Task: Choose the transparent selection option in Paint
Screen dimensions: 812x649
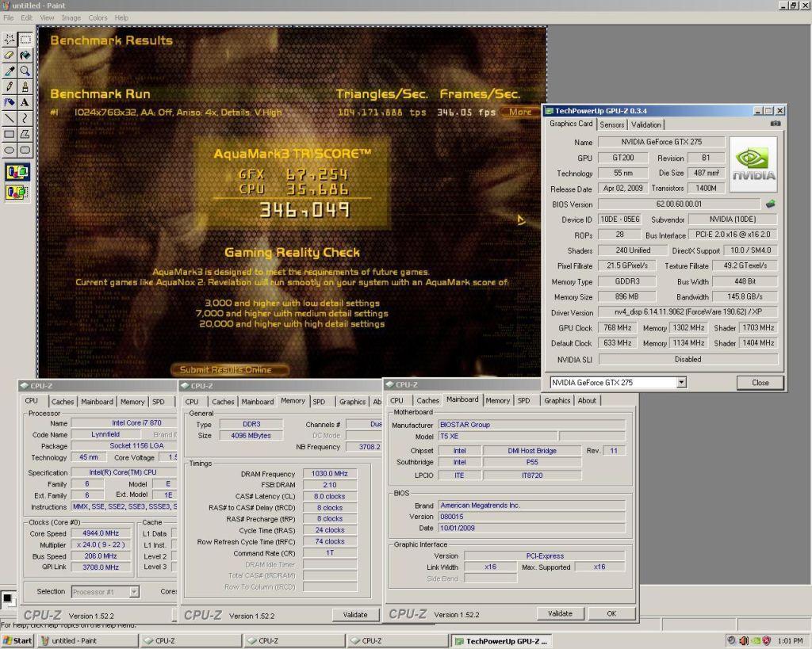Action: coord(17,192)
